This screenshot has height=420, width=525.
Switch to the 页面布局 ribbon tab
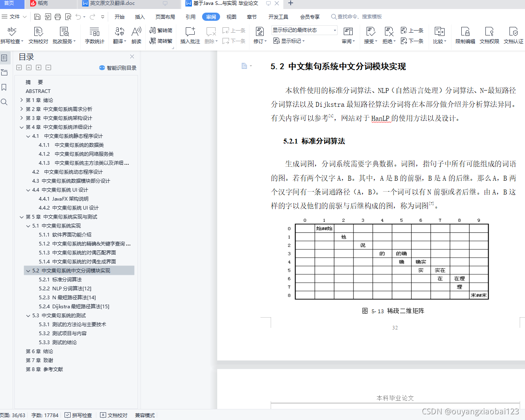[165, 17]
